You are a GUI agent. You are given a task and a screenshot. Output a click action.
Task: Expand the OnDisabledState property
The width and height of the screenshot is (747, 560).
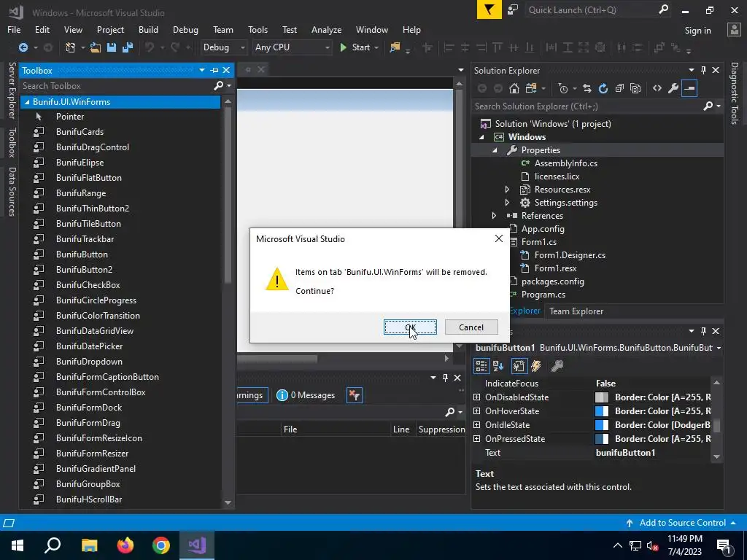tap(476, 397)
